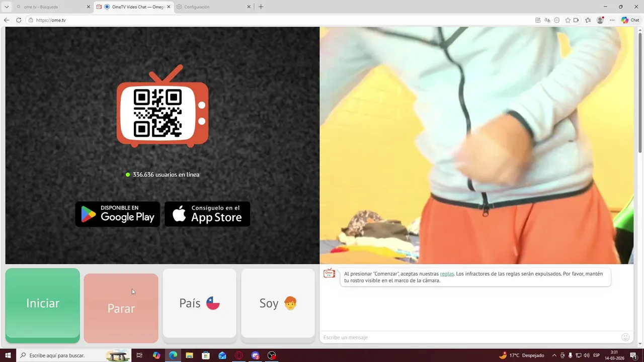Open Microsoft Store from the taskbar
This screenshot has width=644, height=362.
pyautogui.click(x=206, y=355)
